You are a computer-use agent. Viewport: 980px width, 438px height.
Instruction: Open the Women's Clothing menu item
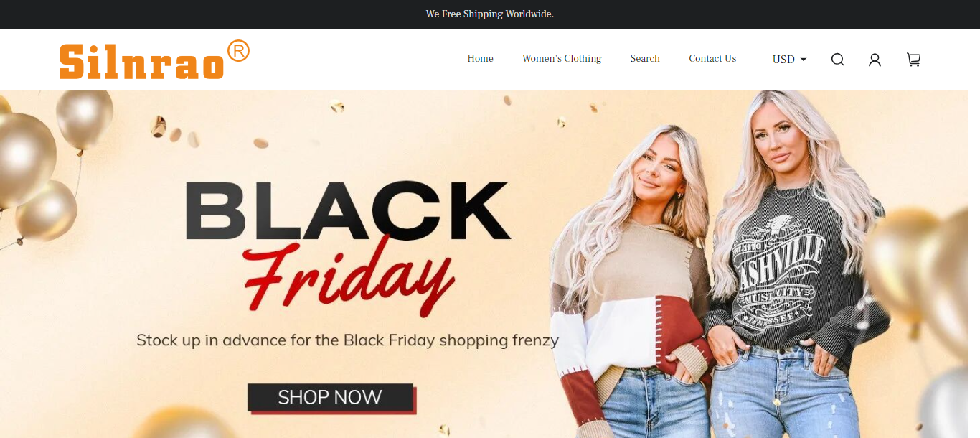coord(562,59)
